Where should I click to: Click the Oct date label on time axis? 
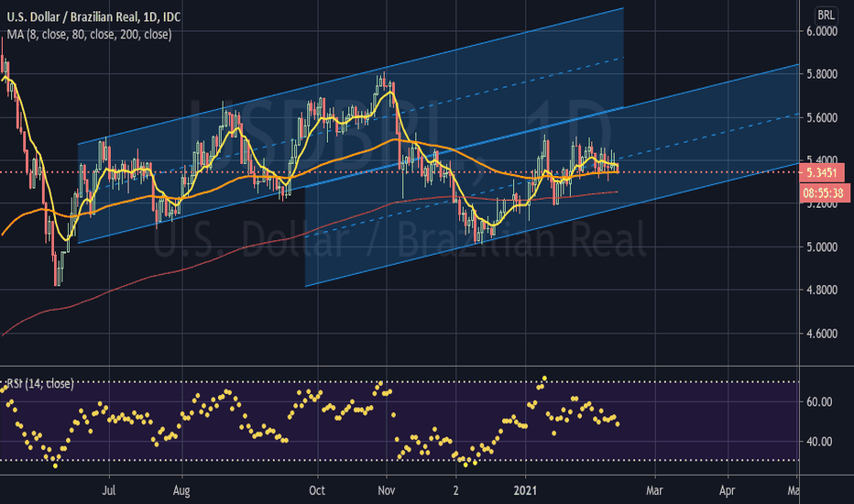(317, 490)
